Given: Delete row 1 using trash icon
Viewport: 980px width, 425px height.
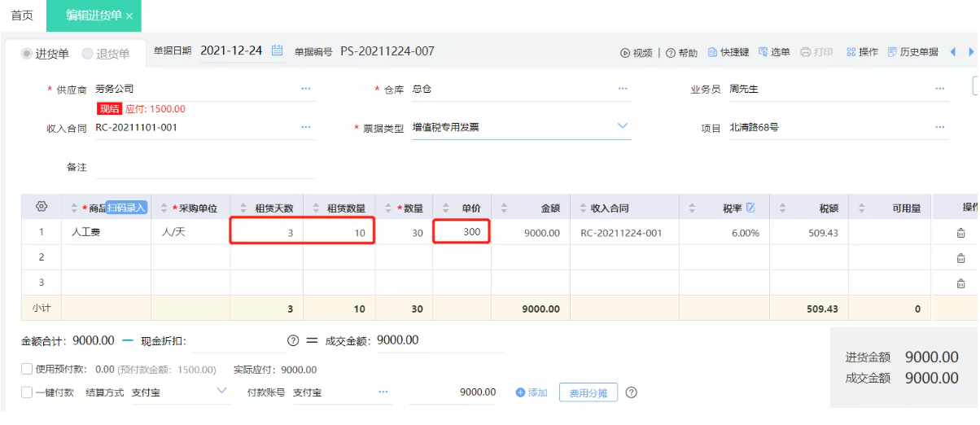Looking at the screenshot, I should (x=960, y=233).
